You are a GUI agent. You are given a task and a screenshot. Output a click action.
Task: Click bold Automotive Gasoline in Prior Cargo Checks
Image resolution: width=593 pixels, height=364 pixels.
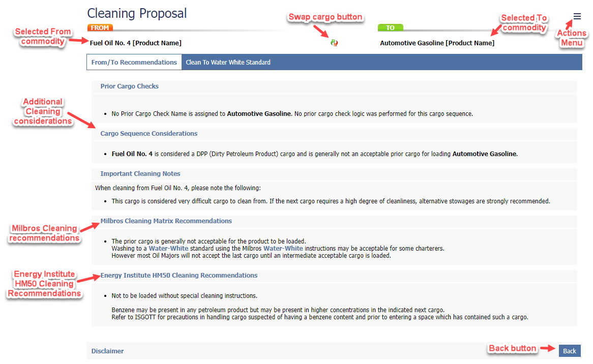(x=259, y=114)
